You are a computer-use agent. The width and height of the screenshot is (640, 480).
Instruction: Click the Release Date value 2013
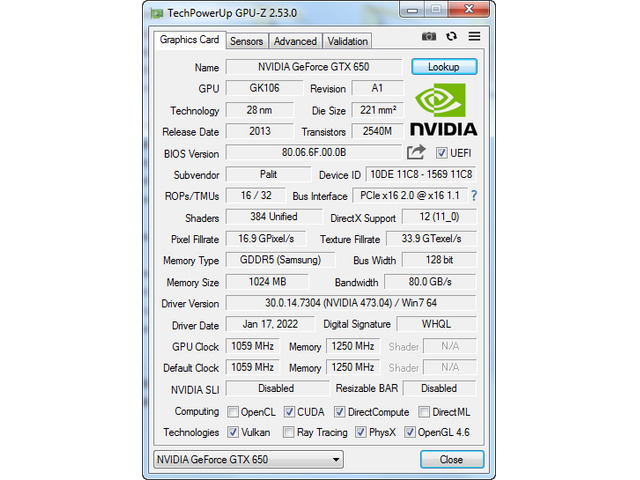259,131
